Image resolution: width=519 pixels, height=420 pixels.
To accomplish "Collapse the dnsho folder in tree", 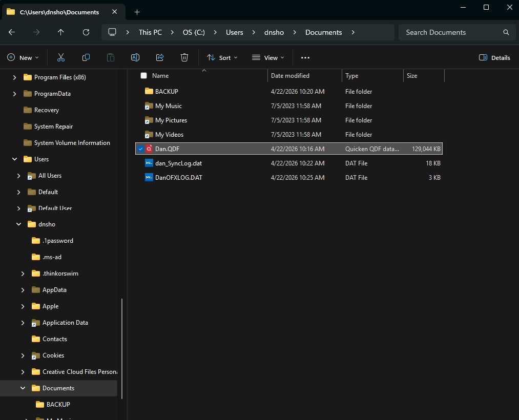I will coord(19,224).
